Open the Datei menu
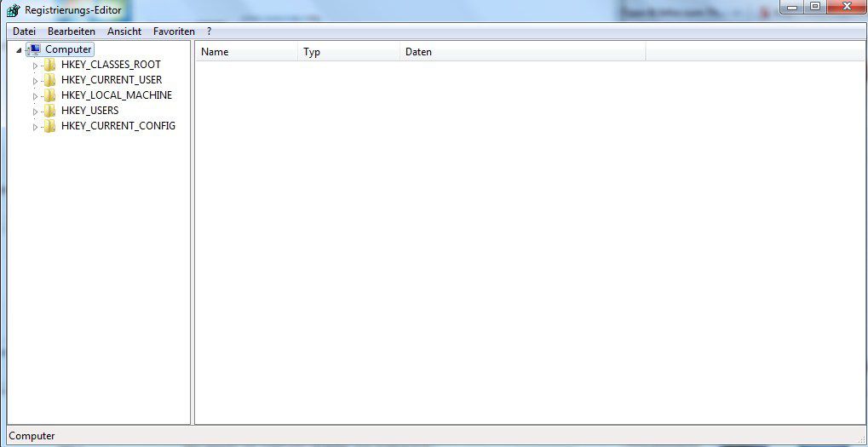 [24, 32]
